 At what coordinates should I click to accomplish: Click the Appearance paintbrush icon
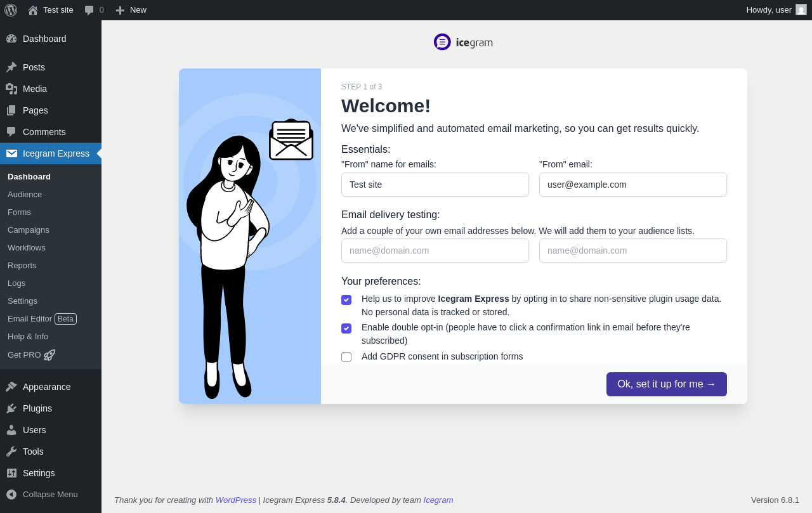(11, 387)
